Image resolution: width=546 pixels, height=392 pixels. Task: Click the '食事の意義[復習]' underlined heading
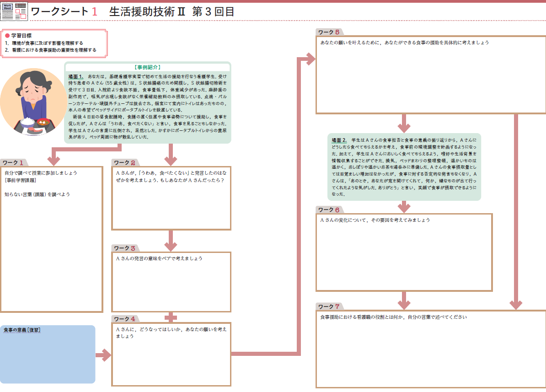(22, 330)
